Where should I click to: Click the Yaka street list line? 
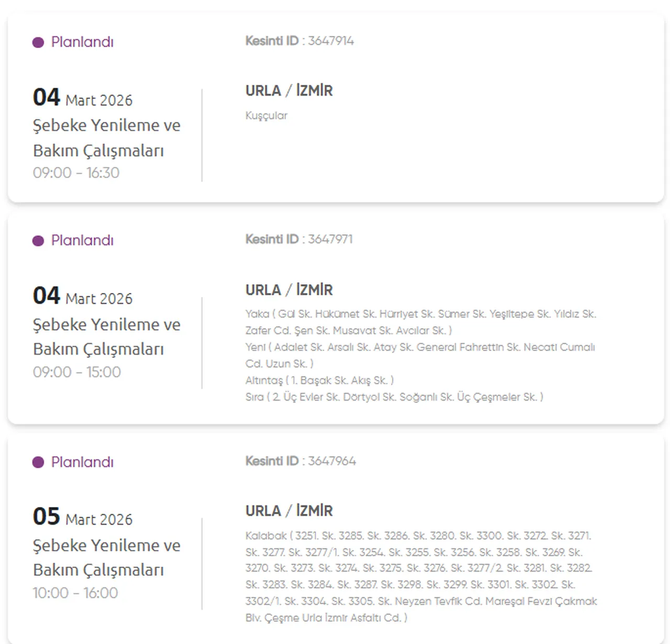click(x=420, y=314)
